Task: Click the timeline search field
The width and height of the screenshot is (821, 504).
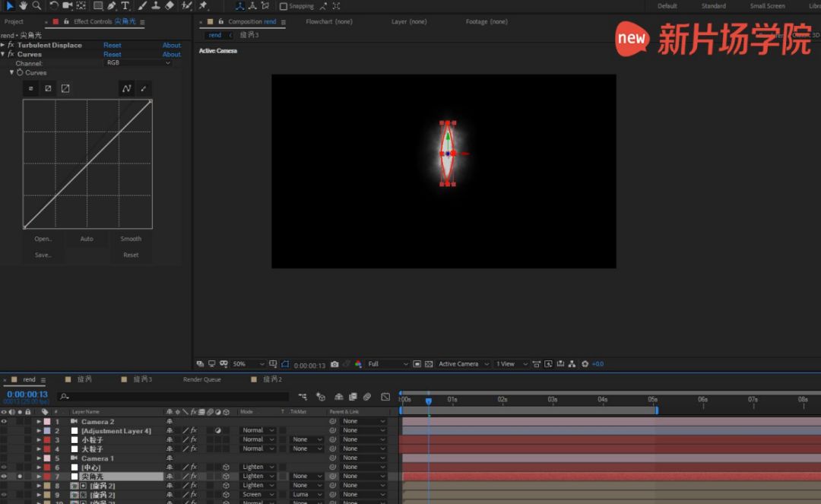Action: click(175, 396)
